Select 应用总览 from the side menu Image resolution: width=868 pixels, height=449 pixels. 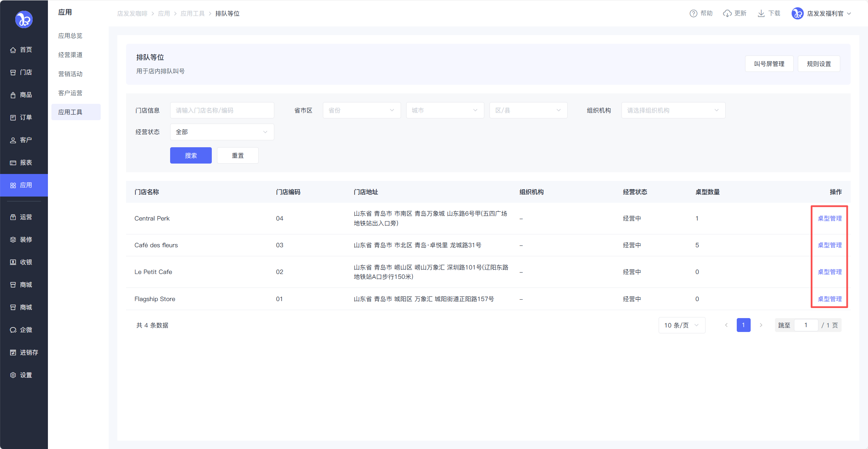click(x=70, y=36)
